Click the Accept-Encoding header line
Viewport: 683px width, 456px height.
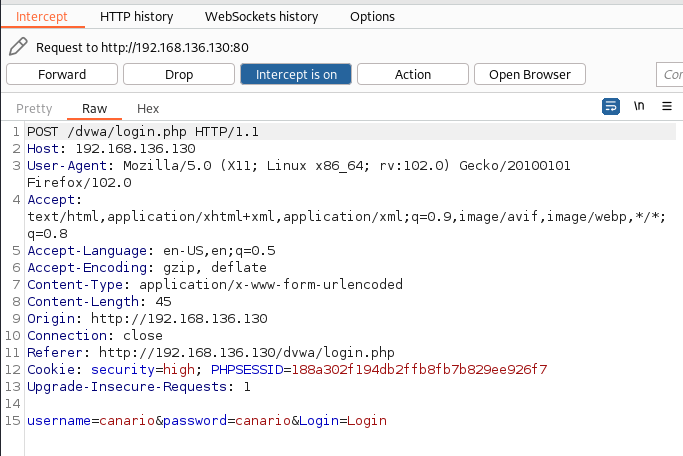(147, 267)
